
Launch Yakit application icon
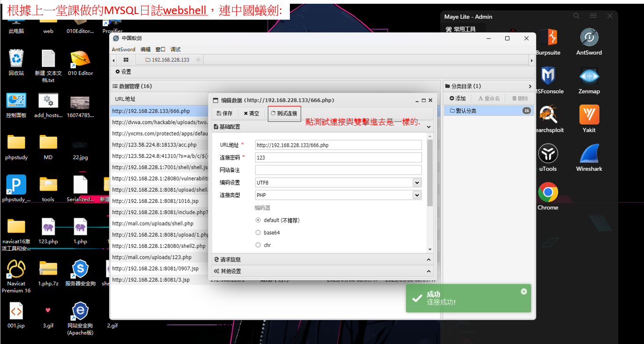[589, 115]
